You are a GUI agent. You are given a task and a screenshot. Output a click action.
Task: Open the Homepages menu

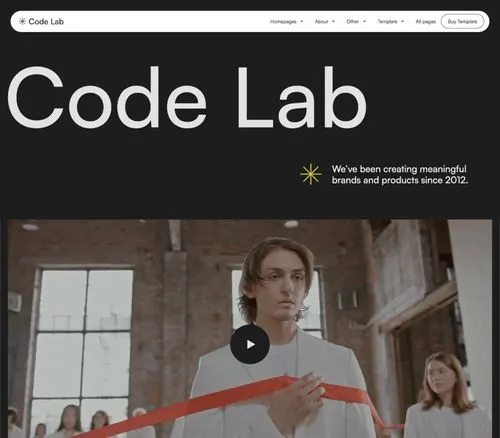coord(283,22)
